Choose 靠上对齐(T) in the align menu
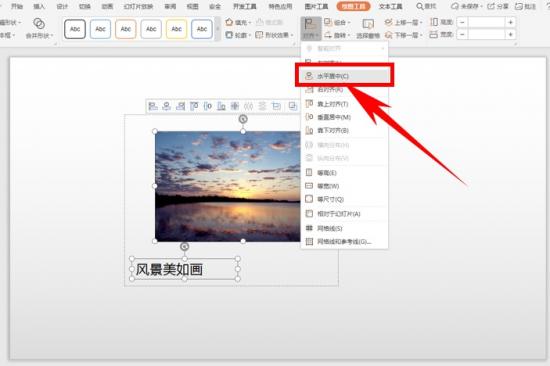This screenshot has width=550, height=366. tap(344, 104)
